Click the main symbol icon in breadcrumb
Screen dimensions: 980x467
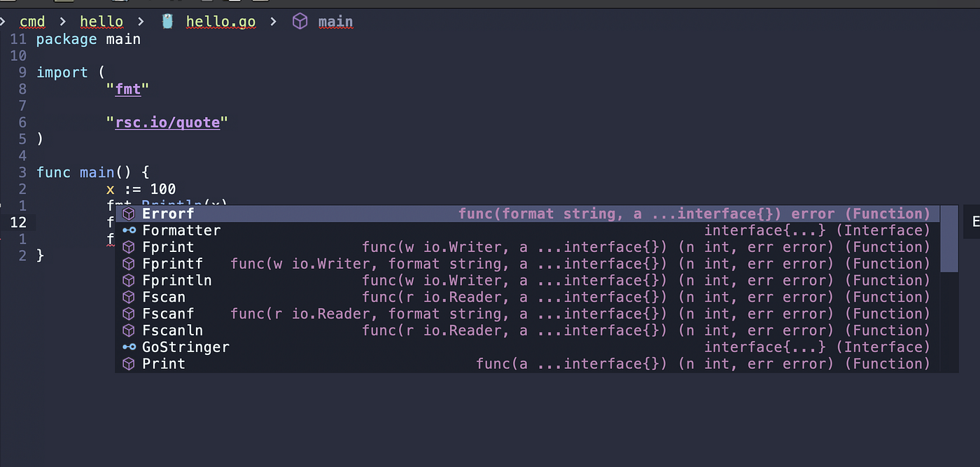(300, 21)
